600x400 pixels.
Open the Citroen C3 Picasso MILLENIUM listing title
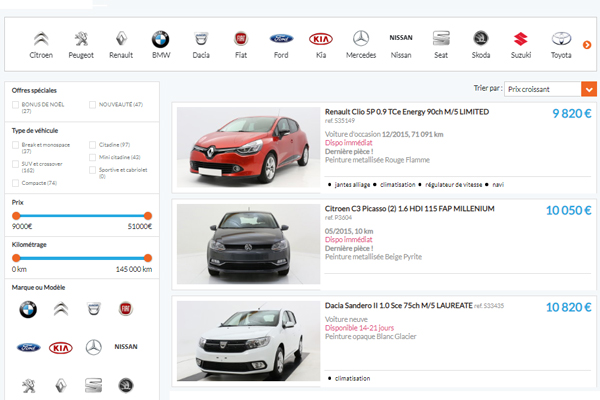[409, 209]
